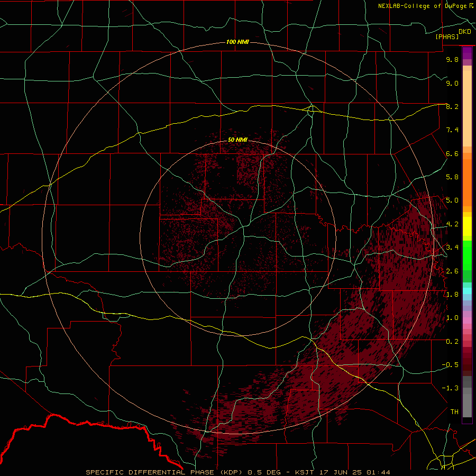Click the 9.0 value on color scale
476x476 pixels.
coord(452,83)
